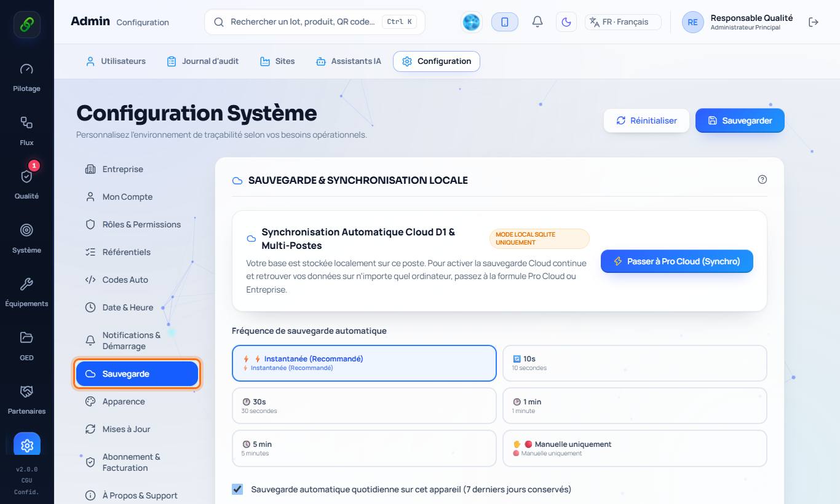Switch to the Assistants IA tab
The width and height of the screenshot is (840, 504).
point(348,61)
